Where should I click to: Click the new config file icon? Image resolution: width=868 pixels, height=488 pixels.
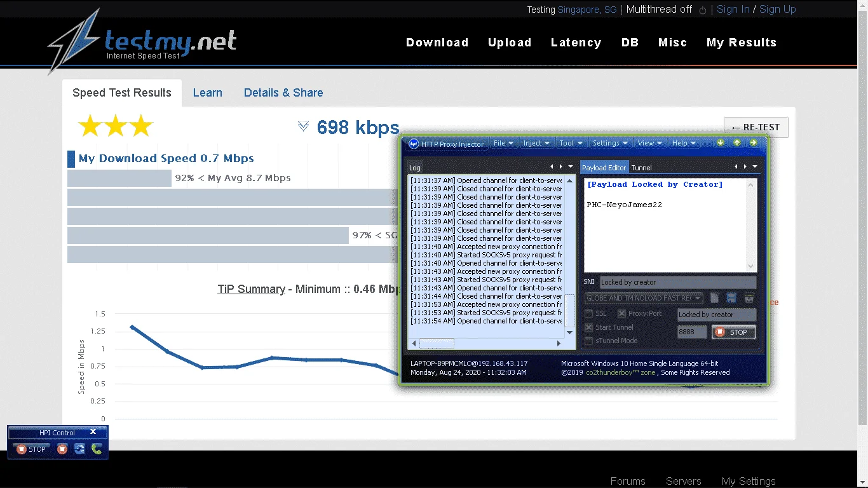coord(715,298)
